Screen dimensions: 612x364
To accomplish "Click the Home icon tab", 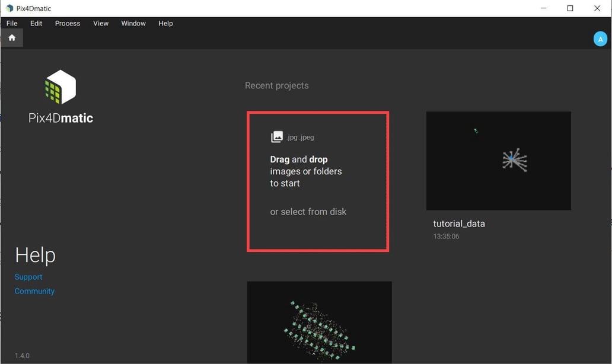I will point(12,38).
